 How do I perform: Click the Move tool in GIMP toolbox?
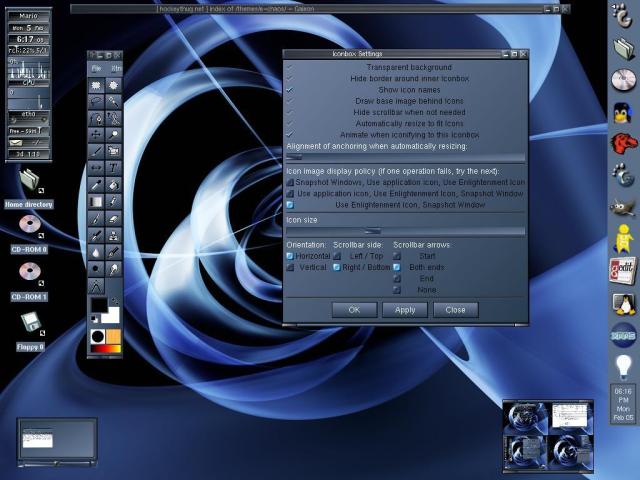point(97,133)
